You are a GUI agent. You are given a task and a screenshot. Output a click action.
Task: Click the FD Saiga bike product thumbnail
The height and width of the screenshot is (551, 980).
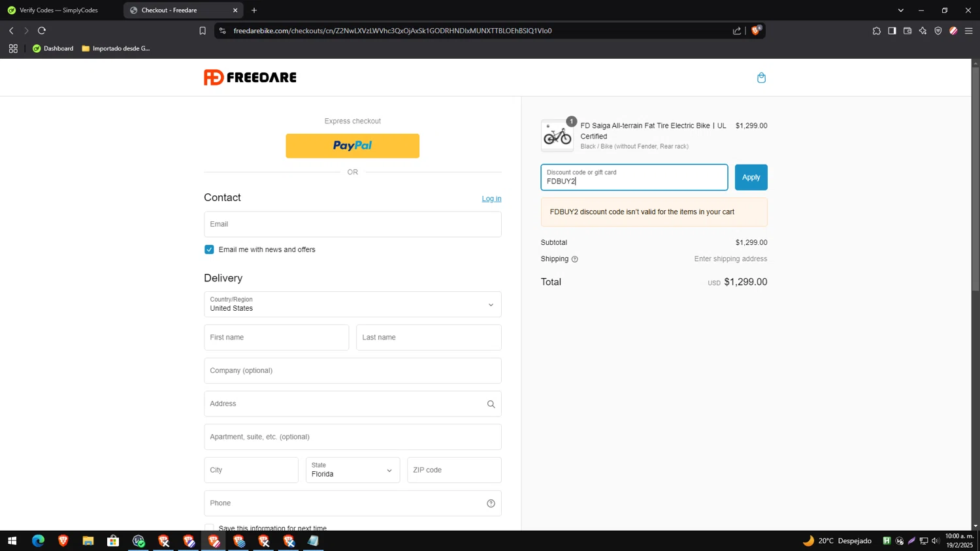pos(557,136)
